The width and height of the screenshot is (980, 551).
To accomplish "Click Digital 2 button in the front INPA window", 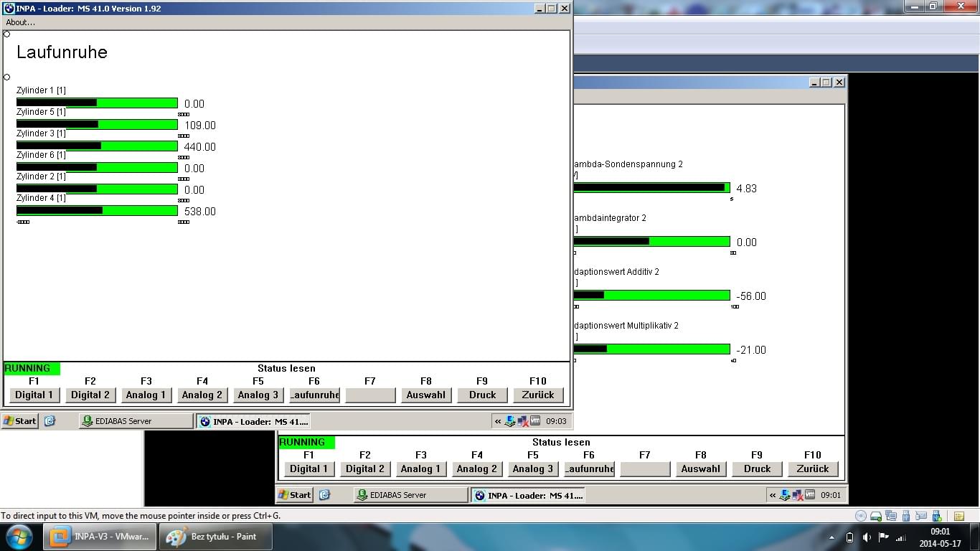I will (x=90, y=395).
